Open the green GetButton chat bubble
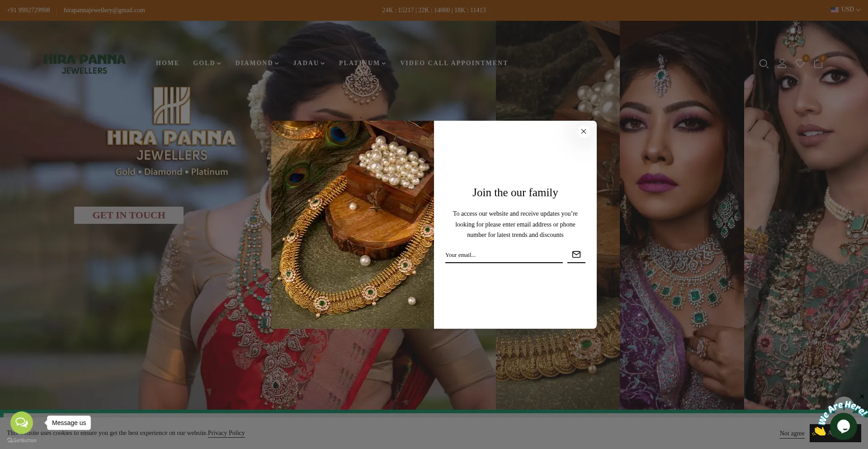This screenshot has height=449, width=868. point(22,423)
